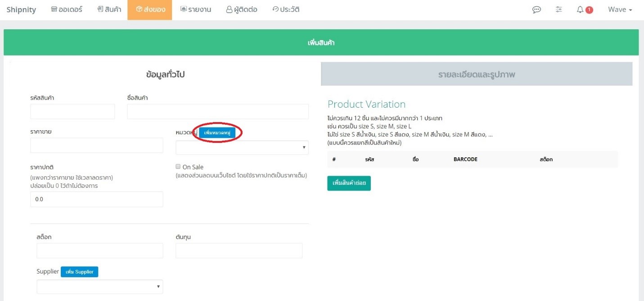Focus the ราคาขาย selling price field
The width and height of the screenshot is (644, 301).
(97, 146)
